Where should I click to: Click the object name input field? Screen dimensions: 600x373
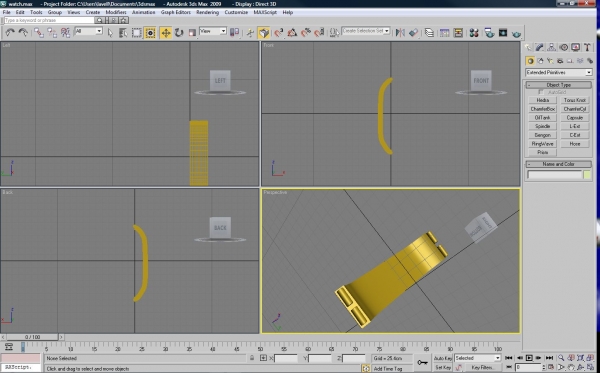[x=554, y=175]
